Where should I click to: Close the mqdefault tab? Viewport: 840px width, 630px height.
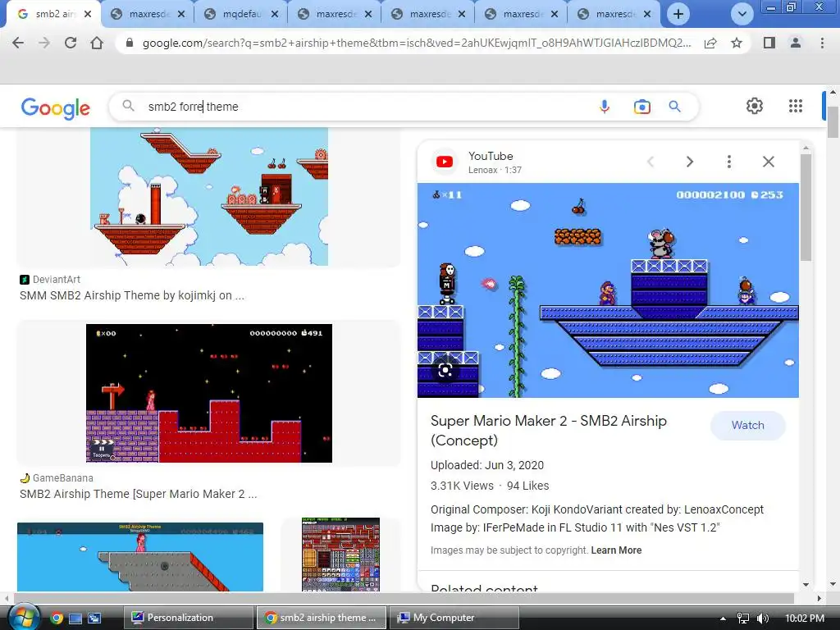(x=274, y=14)
